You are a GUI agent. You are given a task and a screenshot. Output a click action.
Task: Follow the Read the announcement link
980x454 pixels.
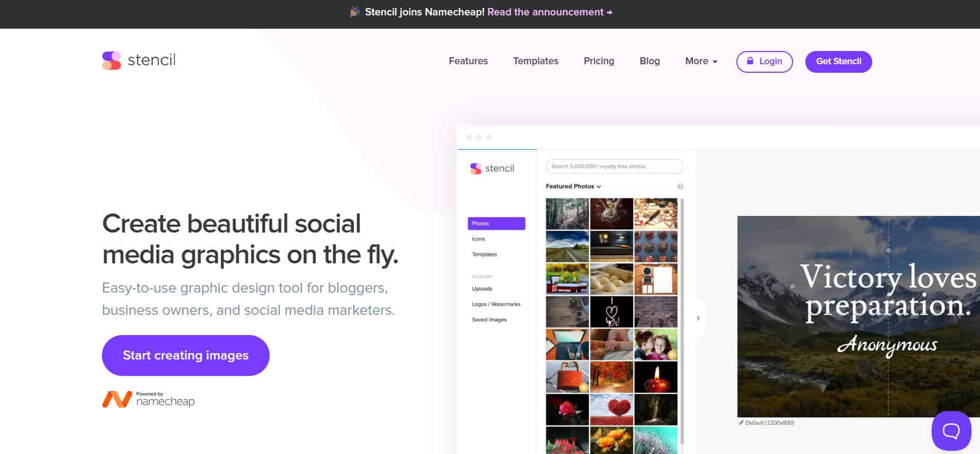[x=549, y=12]
